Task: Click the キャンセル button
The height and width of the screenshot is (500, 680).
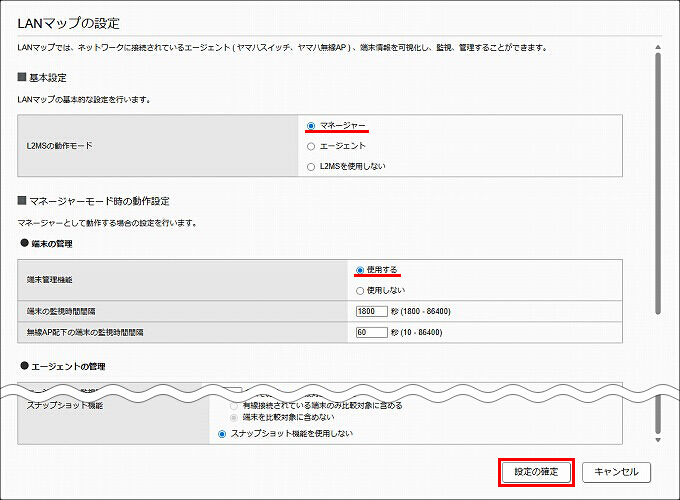Action: click(x=616, y=472)
